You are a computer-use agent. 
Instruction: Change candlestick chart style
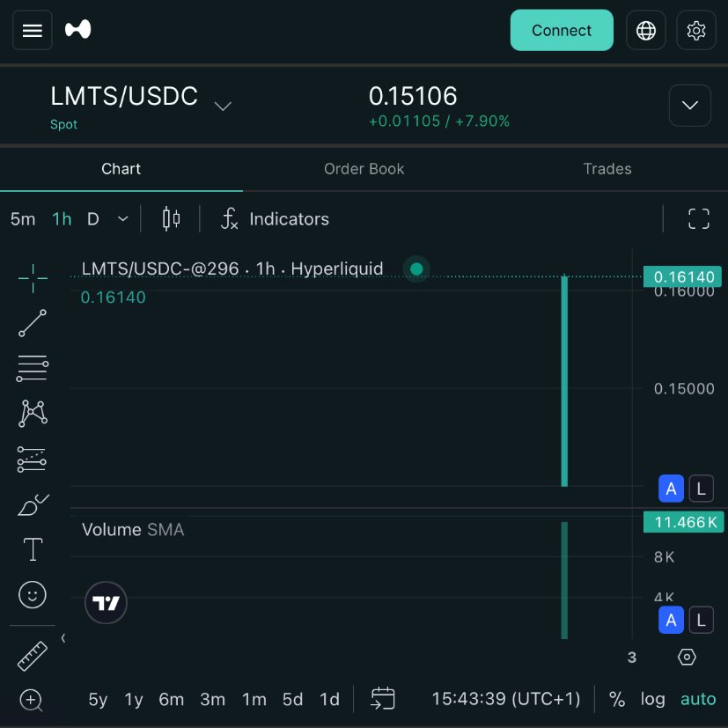172,218
